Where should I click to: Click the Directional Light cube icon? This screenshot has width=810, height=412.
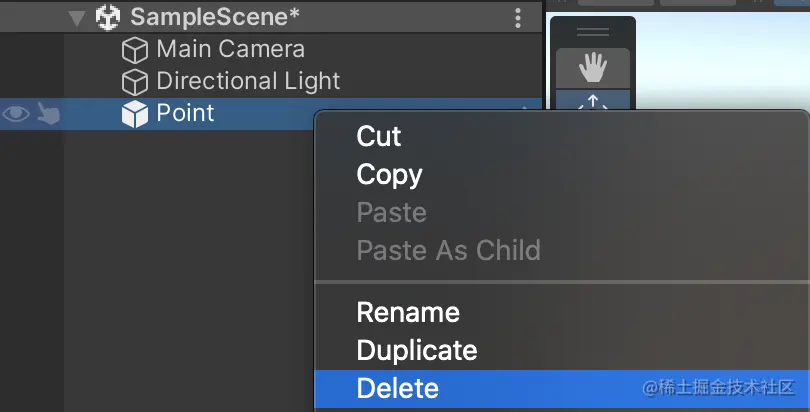(x=134, y=82)
